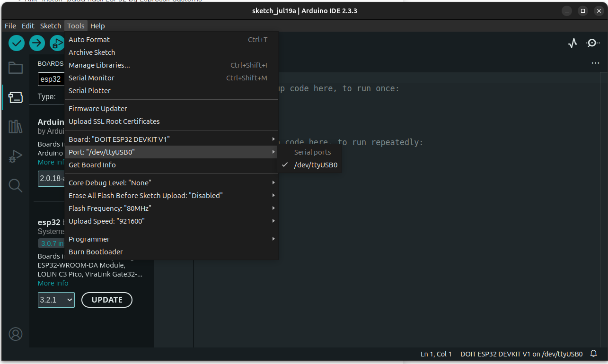Screen dimensions: 608x364
Task: Open Serial Monitor from Tools menu
Action: pos(171,78)
